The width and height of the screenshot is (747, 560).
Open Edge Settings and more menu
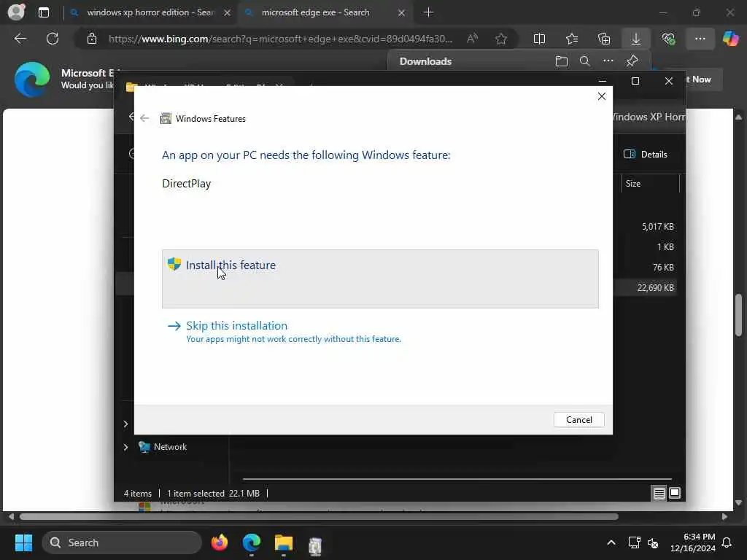click(x=700, y=39)
